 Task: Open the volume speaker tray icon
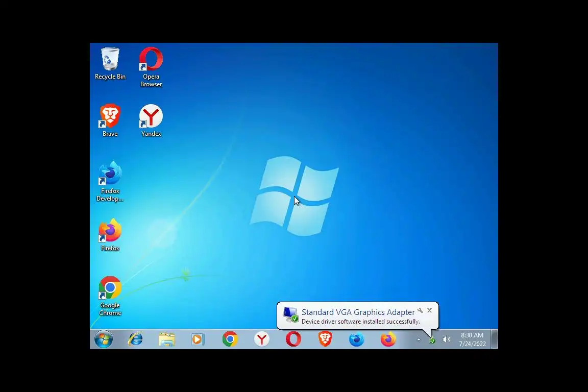[446, 340]
